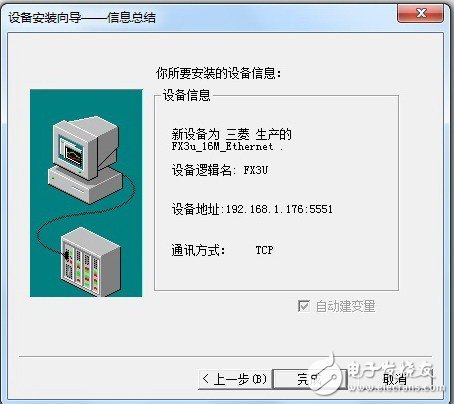
Task: Click the 通讯方式 TCP line
Action: pyautogui.click(x=222, y=250)
